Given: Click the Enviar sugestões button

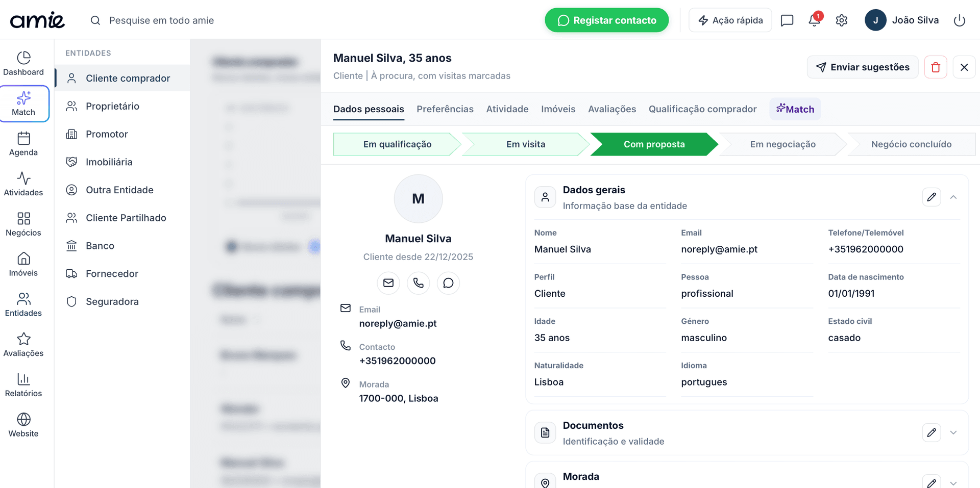Looking at the screenshot, I should tap(862, 67).
